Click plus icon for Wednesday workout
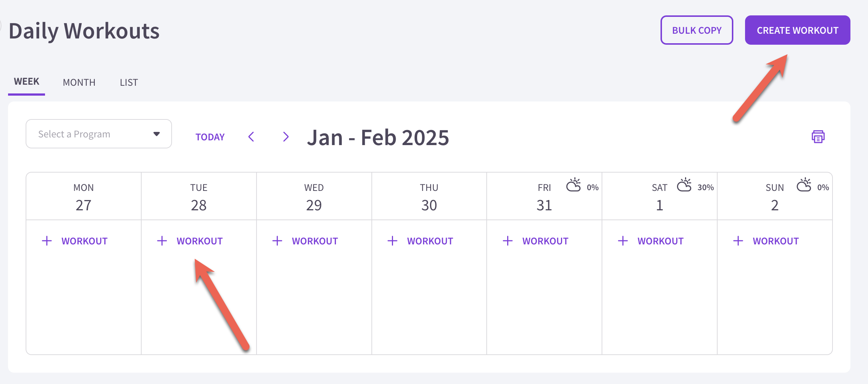Image resolution: width=868 pixels, height=384 pixels. pos(277,241)
